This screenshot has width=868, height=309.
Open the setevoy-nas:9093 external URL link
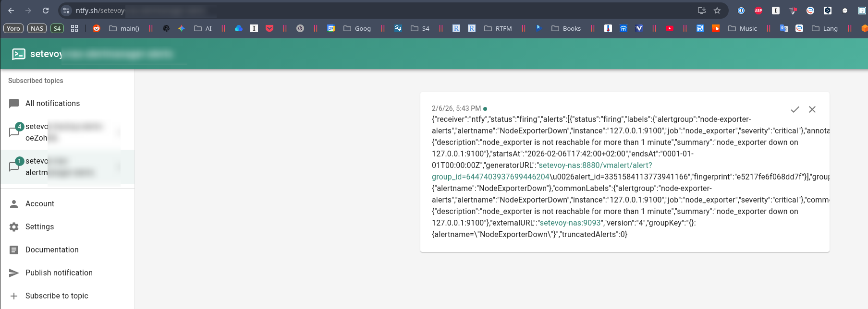[x=570, y=223]
